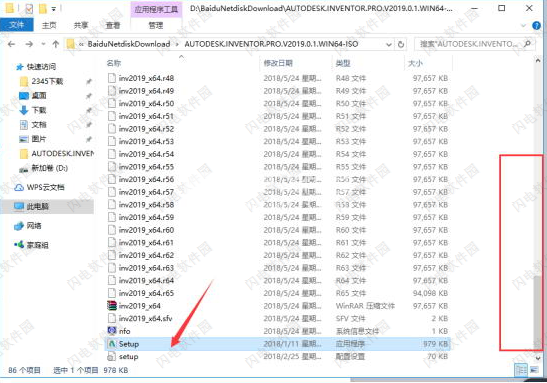Select the inv2019_x64 WinRAR archive icon

pyautogui.click(x=112, y=306)
